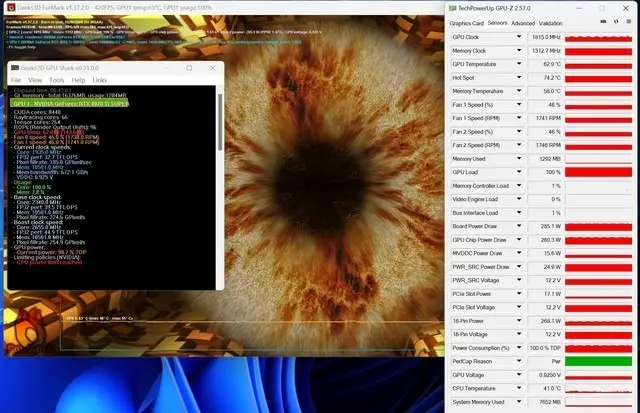Open the Memory Used sensor dropdown

pyautogui.click(x=519, y=158)
